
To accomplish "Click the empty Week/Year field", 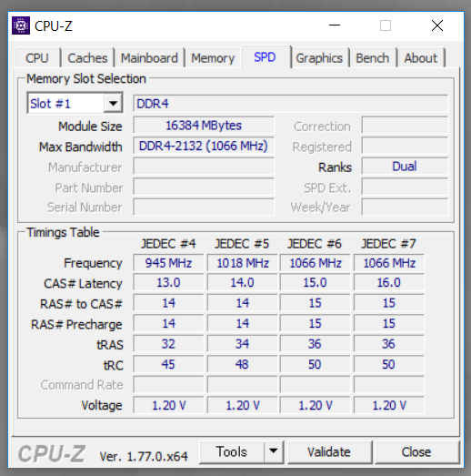I will [405, 208].
